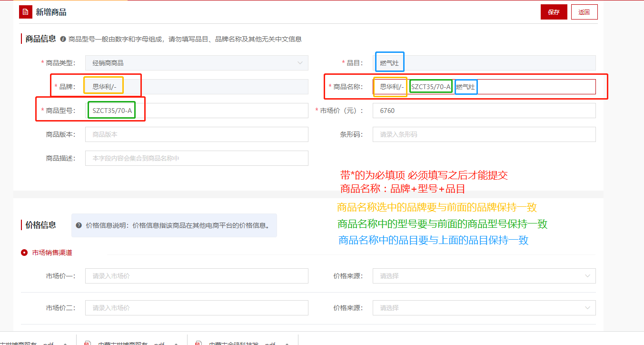Click the info icon next to 商品信息
644x345 pixels.
(63, 39)
